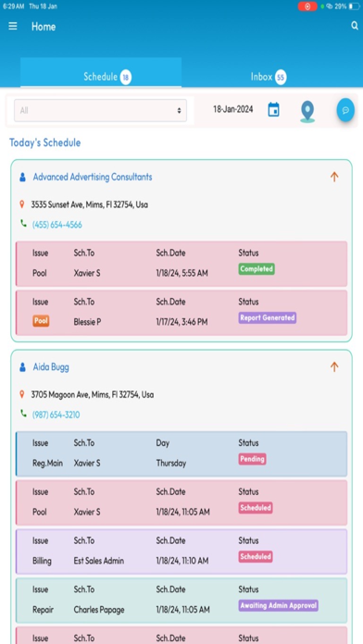This screenshot has height=644, width=363.
Task: Click the screen recording indicator in status bar
Action: [x=307, y=6]
